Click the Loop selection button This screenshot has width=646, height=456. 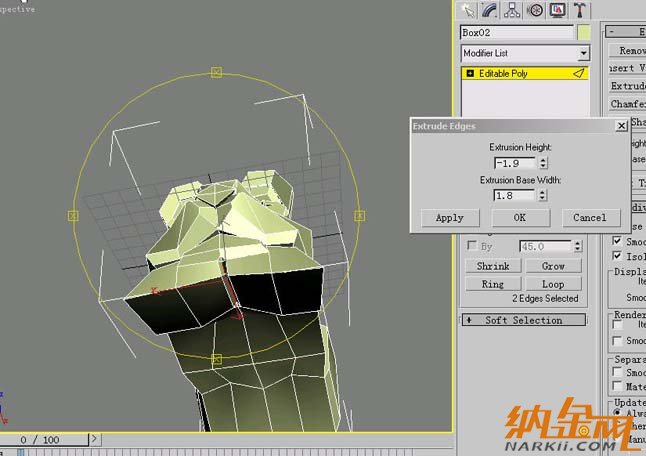tap(553, 284)
